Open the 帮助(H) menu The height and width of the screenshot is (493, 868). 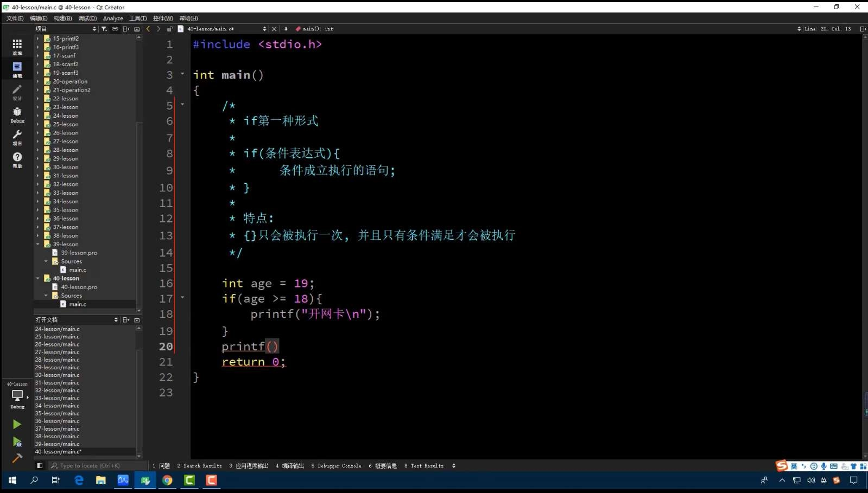click(188, 18)
